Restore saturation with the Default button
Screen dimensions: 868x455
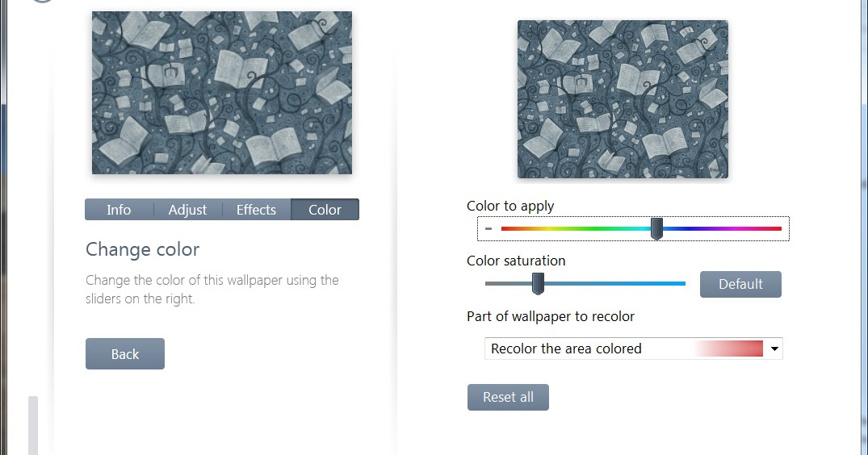740,284
